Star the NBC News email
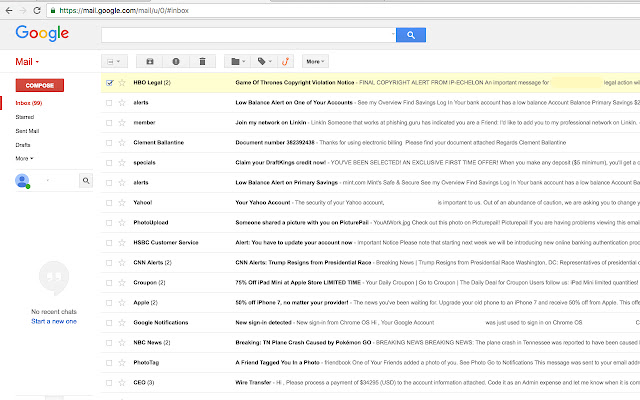This screenshot has width=640, height=400. 122,343
